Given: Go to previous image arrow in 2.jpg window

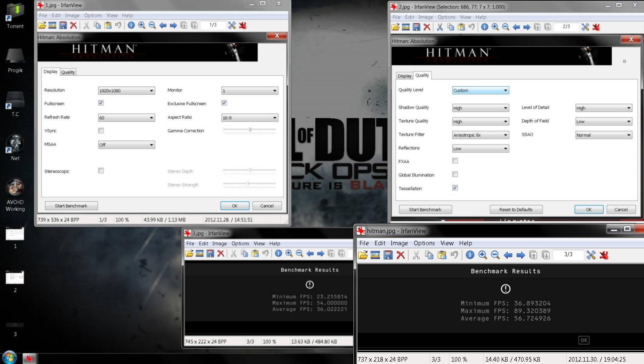Looking at the screenshot, I should [516, 27].
